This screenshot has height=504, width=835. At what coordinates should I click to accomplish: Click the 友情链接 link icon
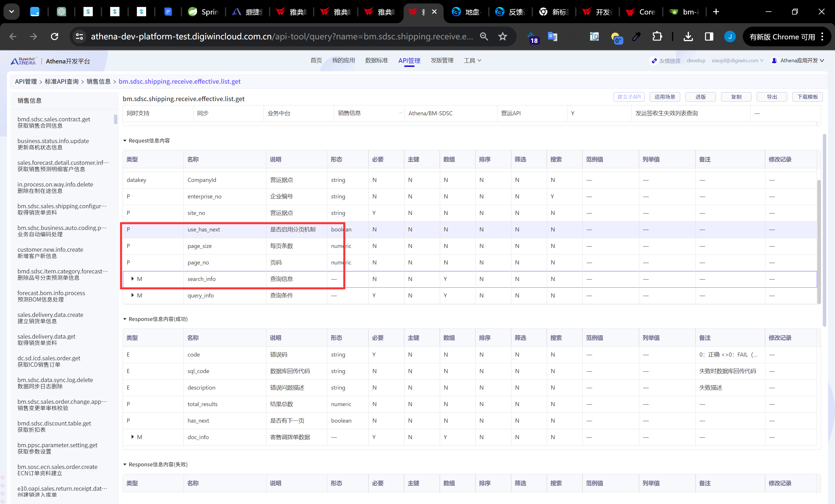click(654, 61)
